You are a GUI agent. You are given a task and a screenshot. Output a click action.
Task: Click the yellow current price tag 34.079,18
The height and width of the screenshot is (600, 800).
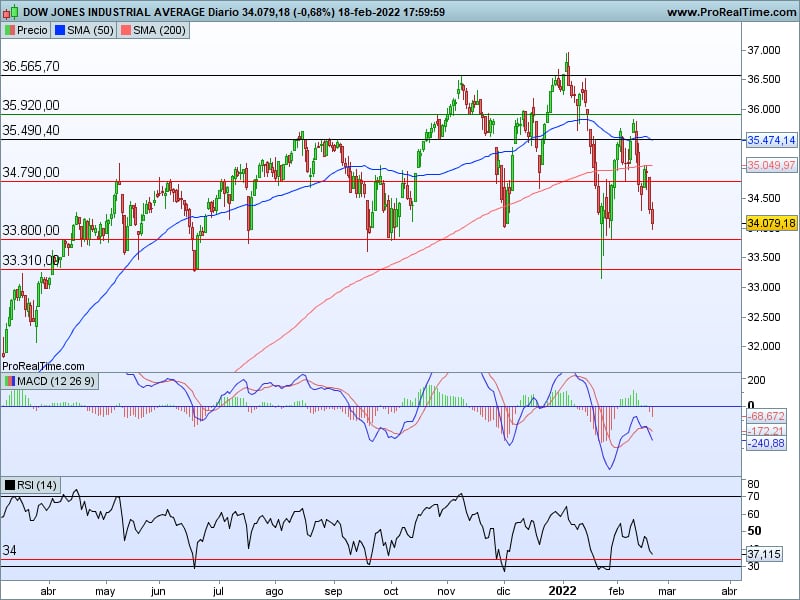coord(771,223)
